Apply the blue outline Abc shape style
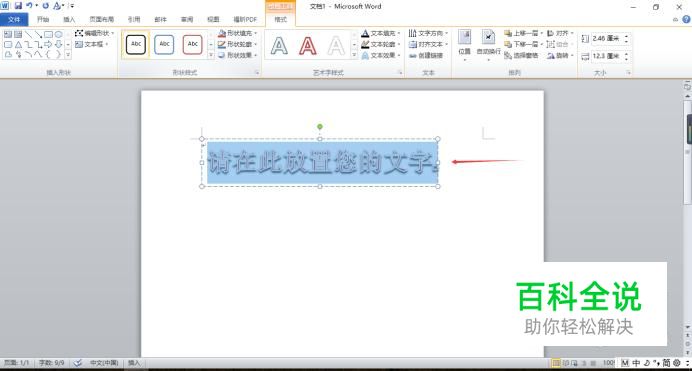 [164, 44]
